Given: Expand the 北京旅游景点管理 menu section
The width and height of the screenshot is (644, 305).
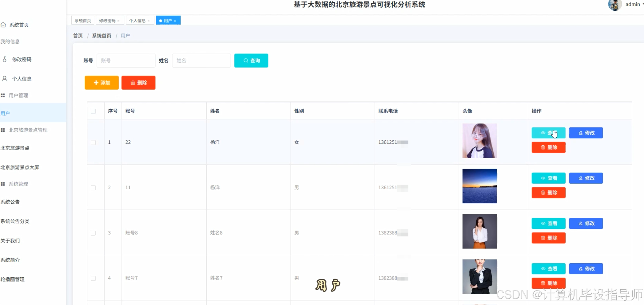Looking at the screenshot, I should [x=28, y=130].
